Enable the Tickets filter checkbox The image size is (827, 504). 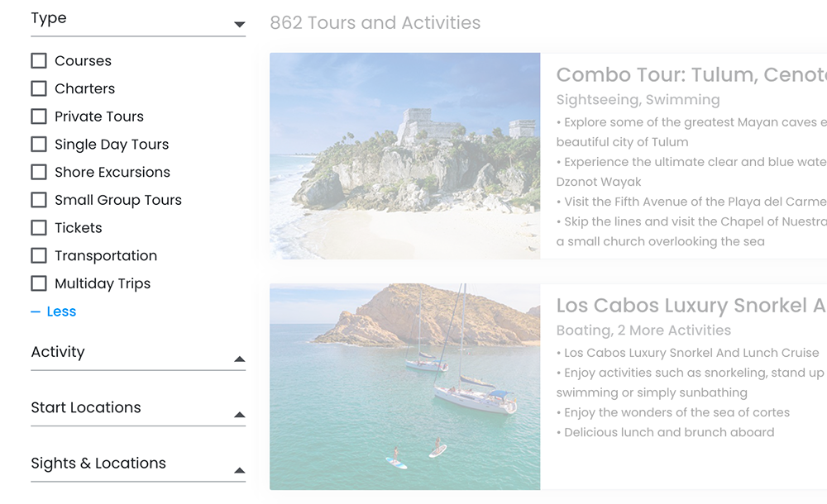click(x=39, y=227)
